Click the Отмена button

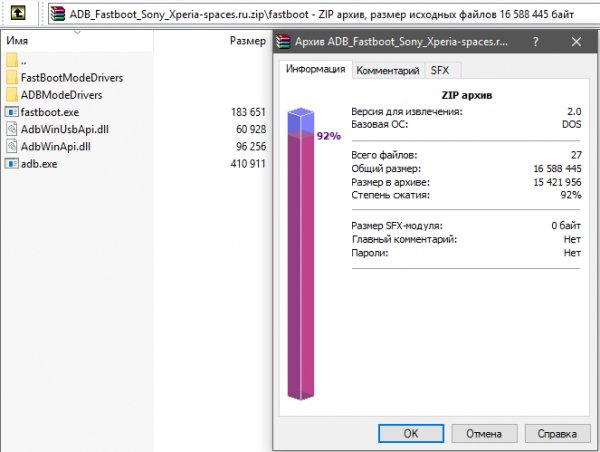point(484,433)
